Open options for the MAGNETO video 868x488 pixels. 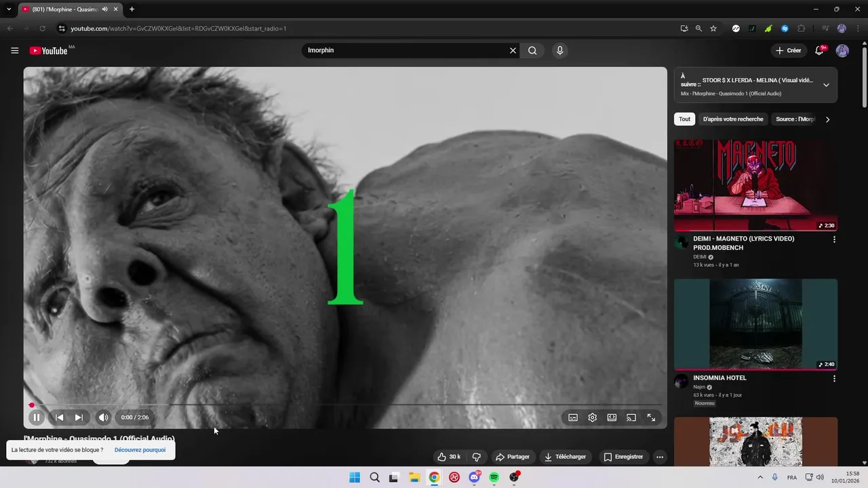834,239
